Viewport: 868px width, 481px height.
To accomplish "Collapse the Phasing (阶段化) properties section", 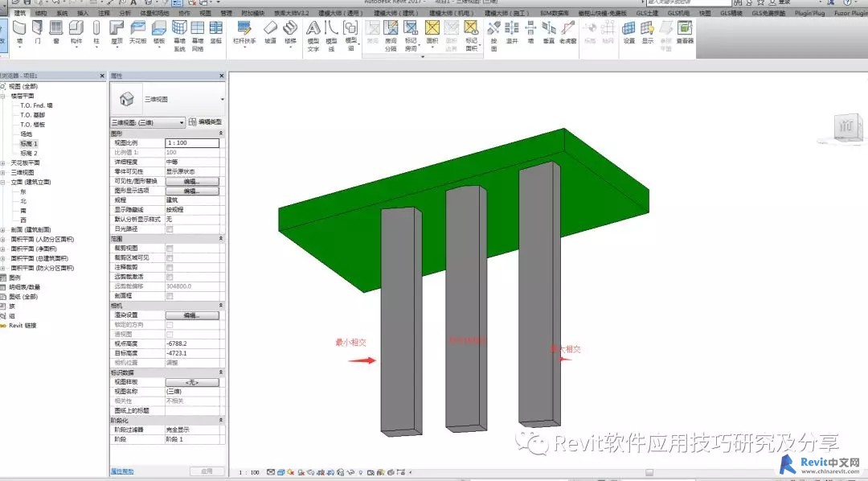I will (x=221, y=421).
